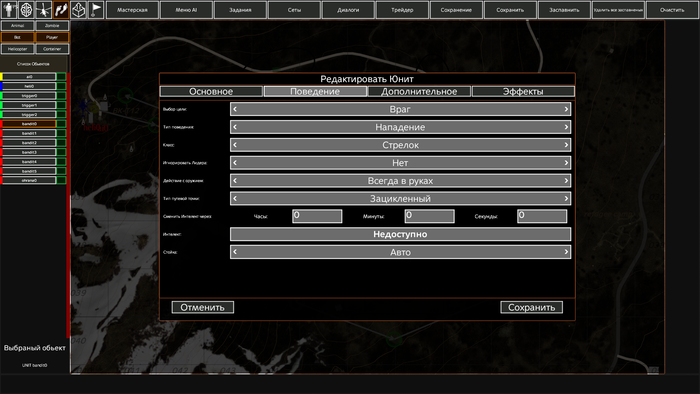This screenshot has width=700, height=394.
Task: Open the Трейдер menu
Action: click(x=402, y=10)
